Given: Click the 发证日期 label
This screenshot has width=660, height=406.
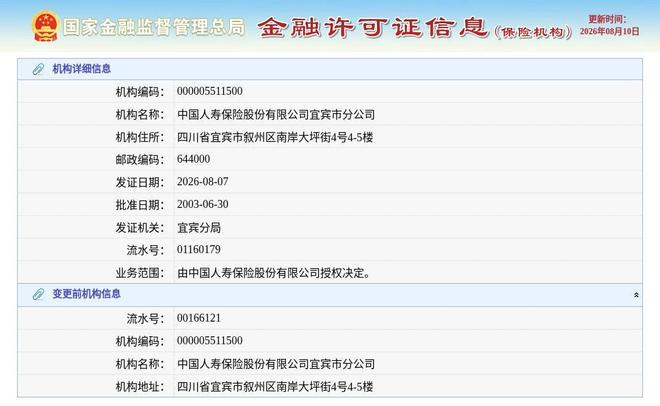Looking at the screenshot, I should pos(140,182).
